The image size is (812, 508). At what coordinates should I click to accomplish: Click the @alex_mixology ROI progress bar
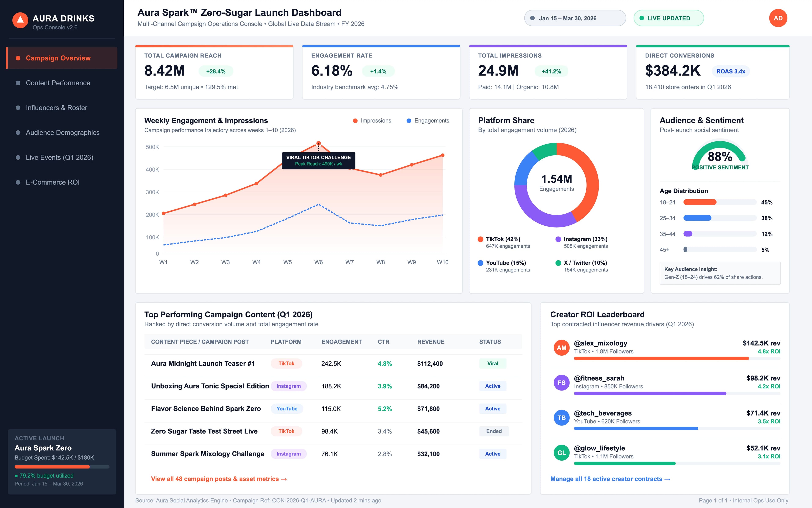(677, 359)
